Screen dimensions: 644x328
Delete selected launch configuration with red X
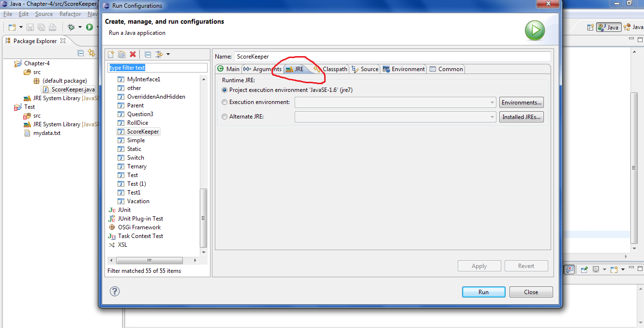pyautogui.click(x=133, y=54)
